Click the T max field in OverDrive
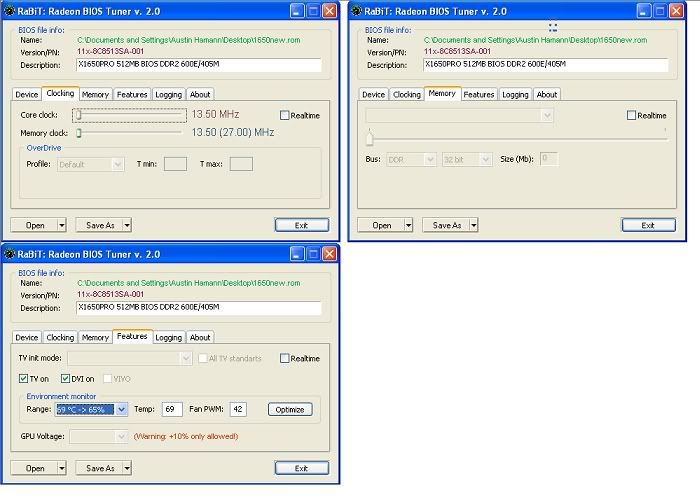 [x=241, y=164]
